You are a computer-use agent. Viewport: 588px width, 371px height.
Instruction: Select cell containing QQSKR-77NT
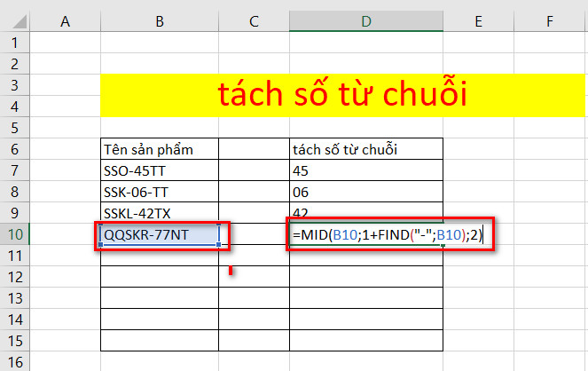(160, 234)
